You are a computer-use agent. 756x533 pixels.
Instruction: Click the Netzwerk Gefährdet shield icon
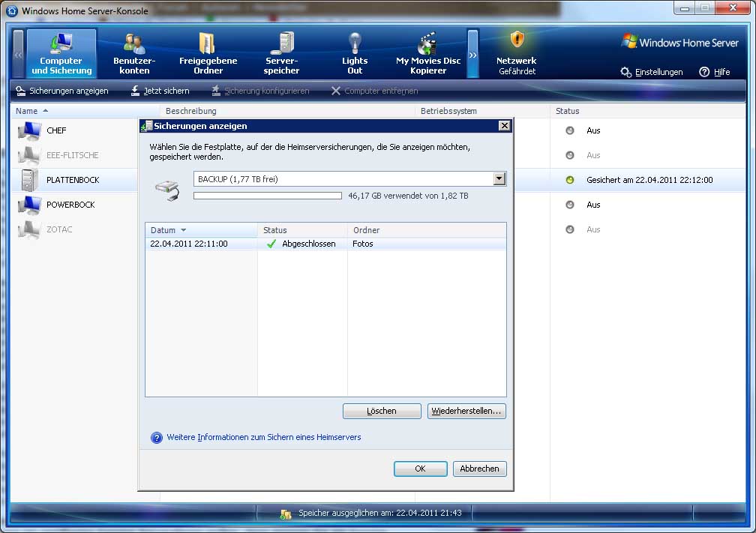click(x=517, y=40)
